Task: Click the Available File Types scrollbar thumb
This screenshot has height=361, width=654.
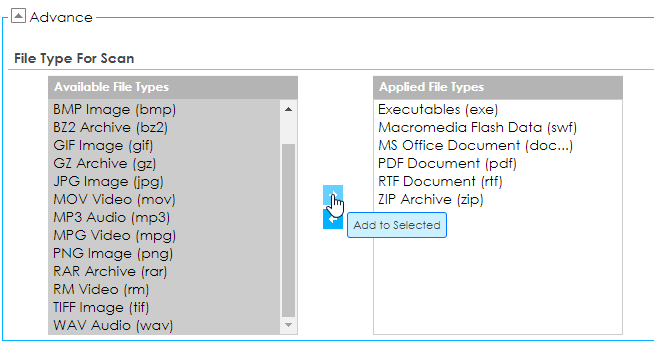Action: tap(288, 231)
